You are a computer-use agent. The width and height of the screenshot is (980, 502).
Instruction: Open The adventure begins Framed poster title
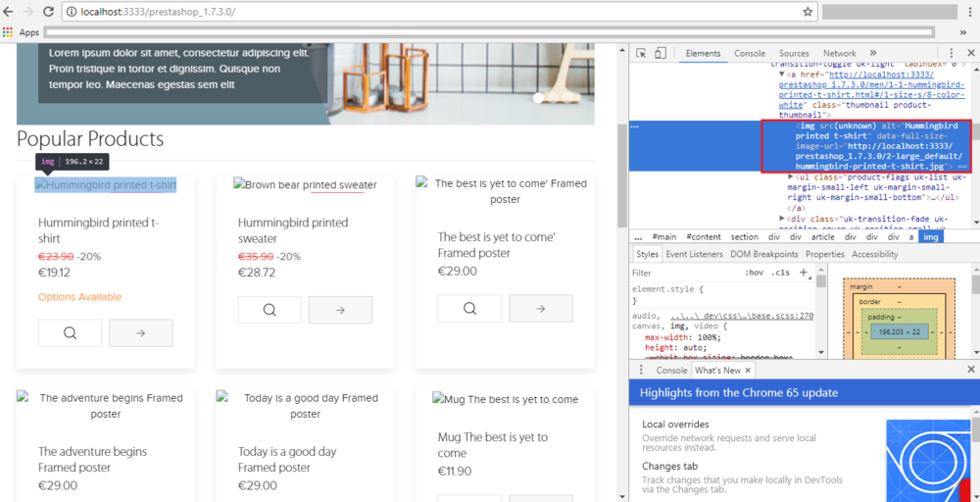[92, 460]
